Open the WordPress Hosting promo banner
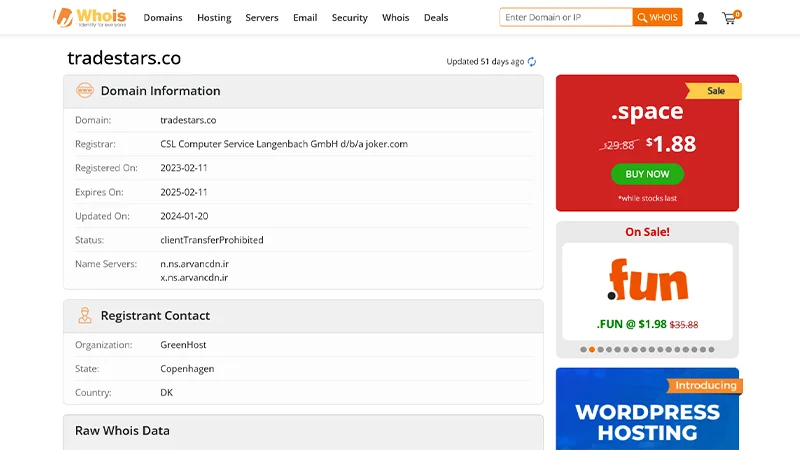The image size is (800, 450). 647,410
